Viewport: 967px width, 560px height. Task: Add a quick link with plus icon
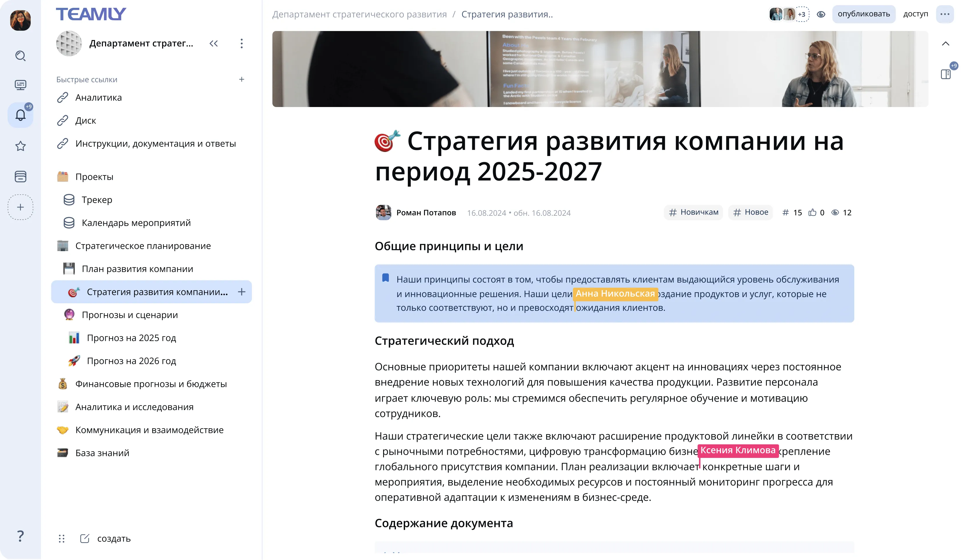pos(241,79)
